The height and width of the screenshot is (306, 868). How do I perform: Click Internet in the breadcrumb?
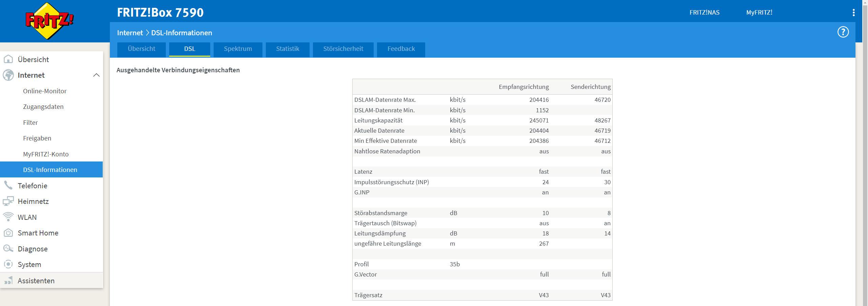130,33
